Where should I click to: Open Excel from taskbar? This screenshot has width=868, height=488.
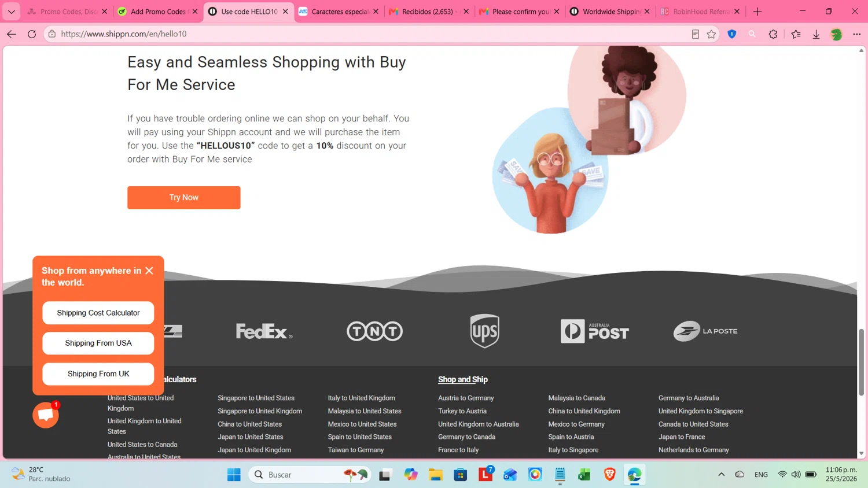click(x=584, y=475)
